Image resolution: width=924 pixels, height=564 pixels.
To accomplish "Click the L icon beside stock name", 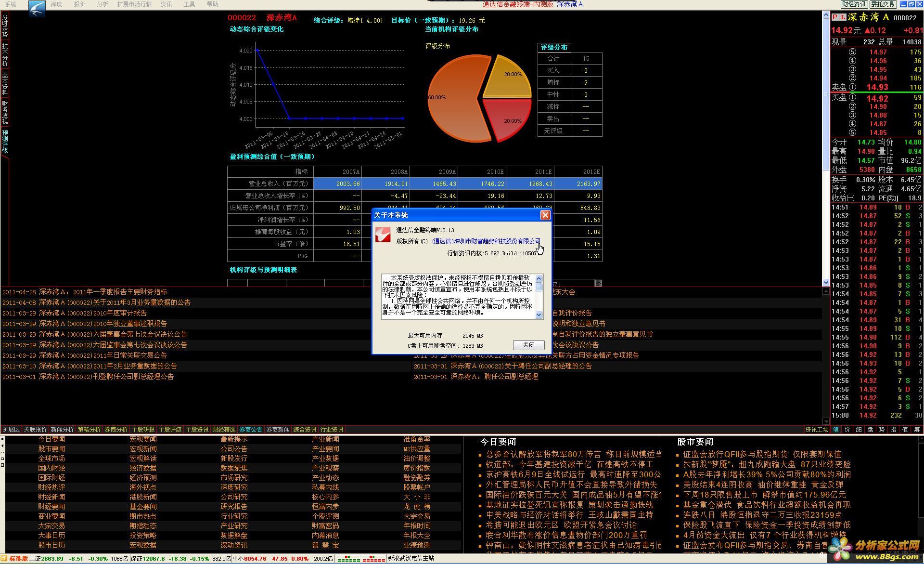I will [842, 17].
